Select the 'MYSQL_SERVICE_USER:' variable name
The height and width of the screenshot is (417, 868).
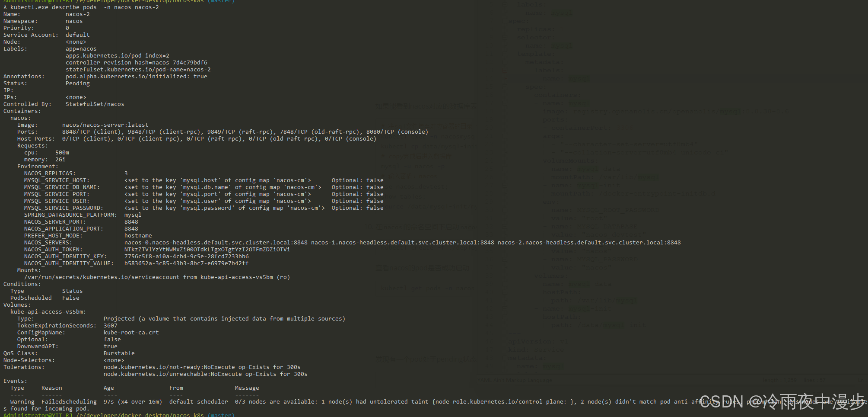point(57,201)
